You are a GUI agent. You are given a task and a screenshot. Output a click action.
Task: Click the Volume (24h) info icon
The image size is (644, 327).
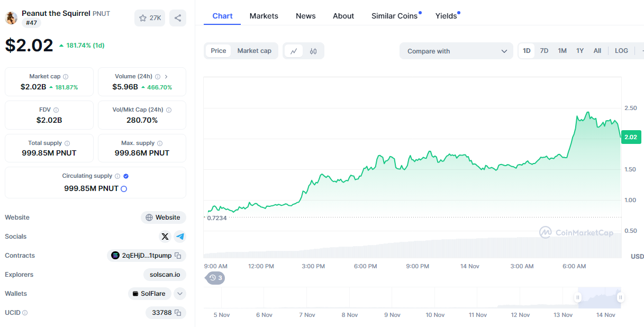158,77
